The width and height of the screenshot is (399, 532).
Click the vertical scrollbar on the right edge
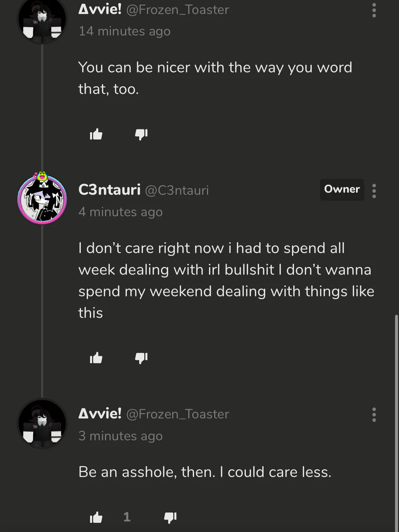pos(396,421)
